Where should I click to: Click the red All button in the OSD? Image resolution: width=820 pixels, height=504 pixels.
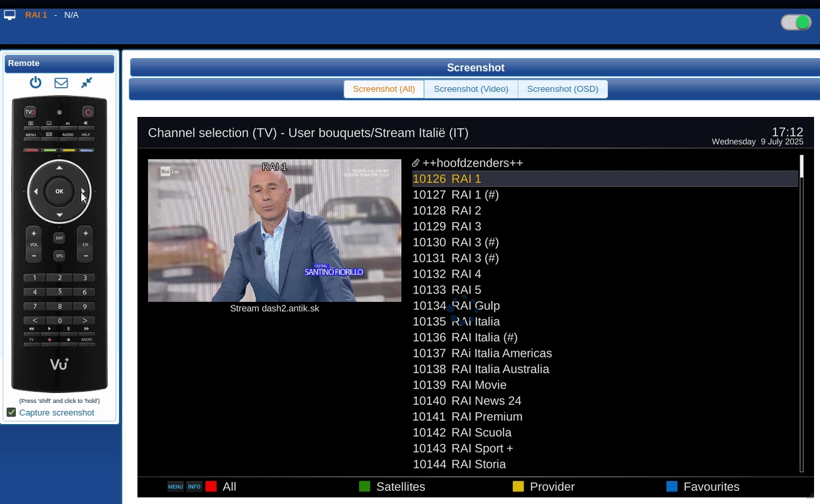point(221,487)
